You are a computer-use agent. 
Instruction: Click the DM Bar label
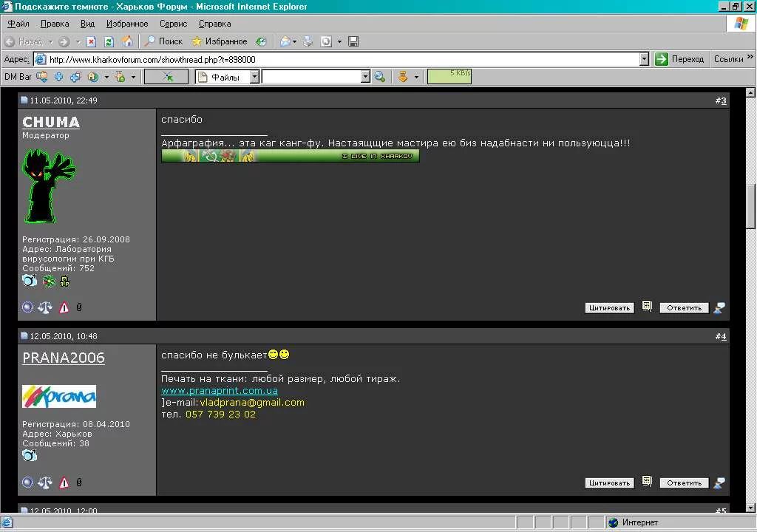[x=18, y=77]
